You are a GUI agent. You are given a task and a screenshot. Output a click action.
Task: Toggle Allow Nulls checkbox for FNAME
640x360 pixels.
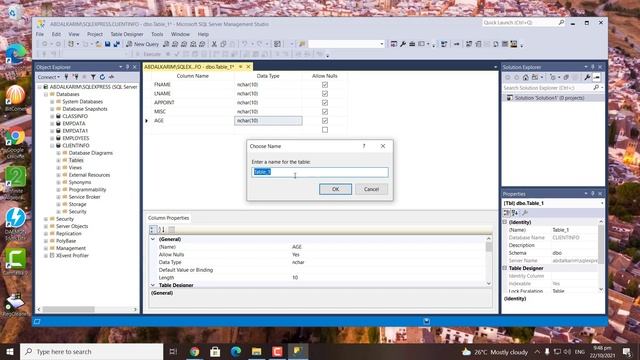pos(325,84)
